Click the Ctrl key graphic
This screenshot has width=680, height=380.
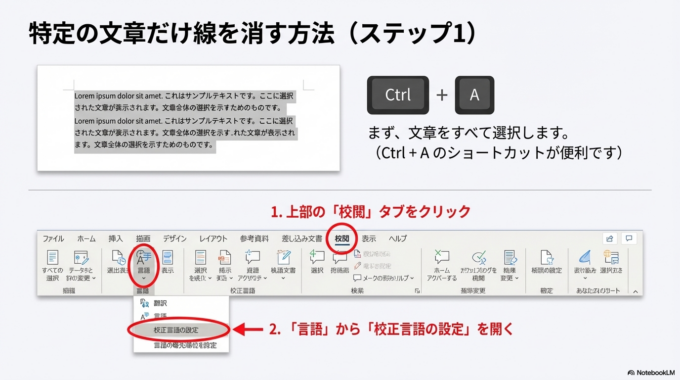[x=398, y=95]
